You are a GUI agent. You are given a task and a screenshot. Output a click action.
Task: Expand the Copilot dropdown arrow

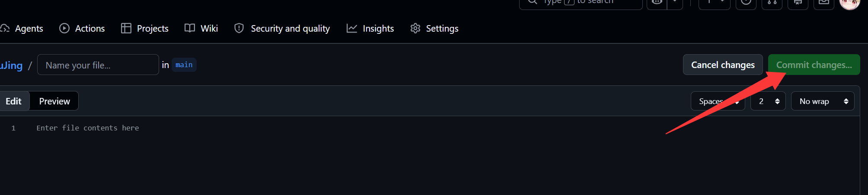click(x=675, y=3)
